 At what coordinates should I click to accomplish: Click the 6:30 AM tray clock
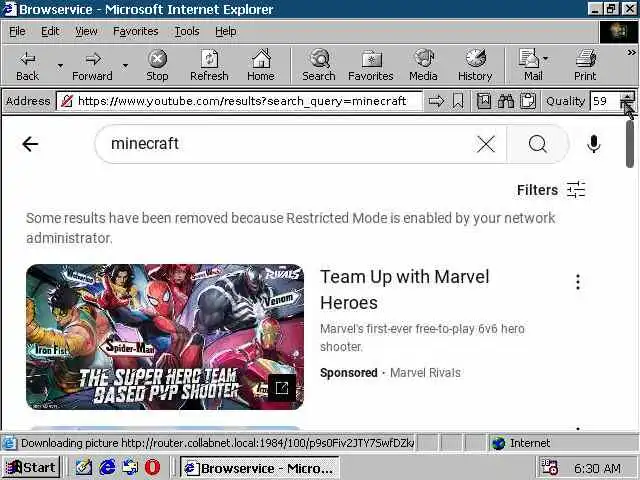click(x=597, y=468)
